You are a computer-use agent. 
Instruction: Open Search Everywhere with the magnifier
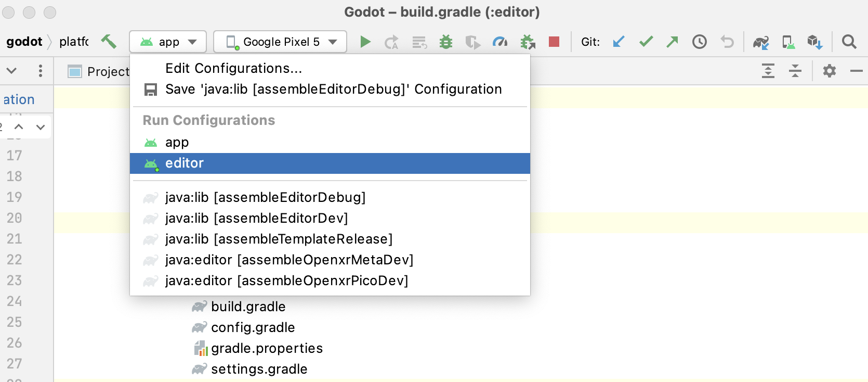(x=849, y=42)
